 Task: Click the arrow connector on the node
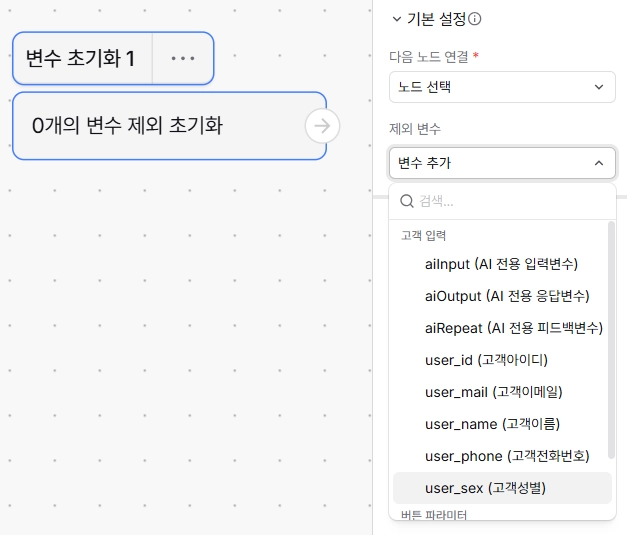[x=322, y=126]
